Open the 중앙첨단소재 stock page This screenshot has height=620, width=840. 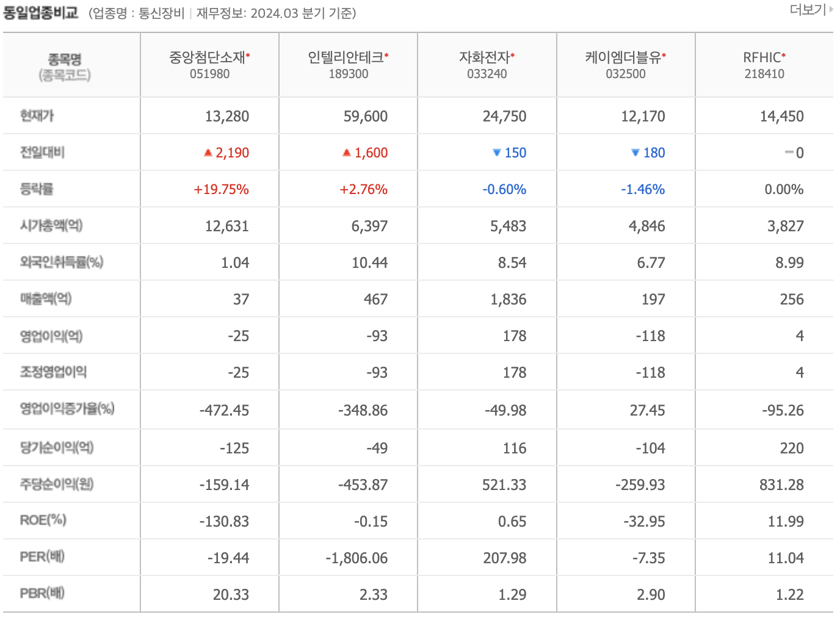[x=208, y=56]
